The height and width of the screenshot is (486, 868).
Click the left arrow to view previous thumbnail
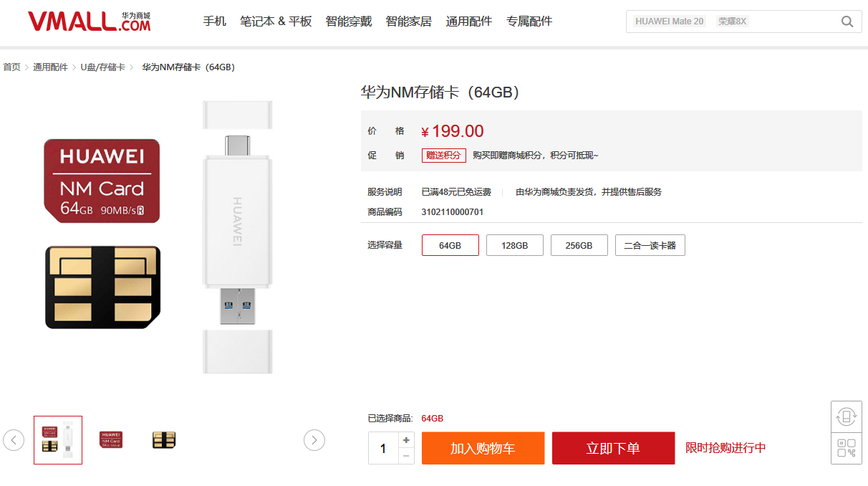14,440
